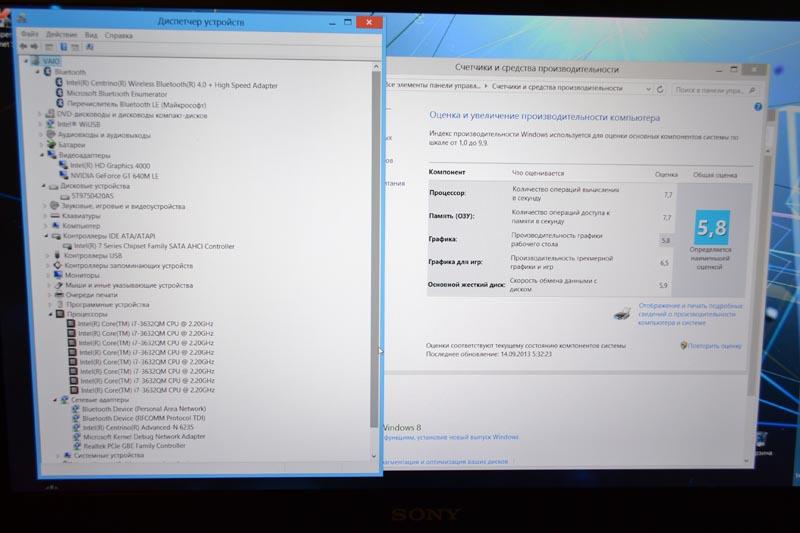
Task: Open the Справка menu
Action: tap(116, 34)
